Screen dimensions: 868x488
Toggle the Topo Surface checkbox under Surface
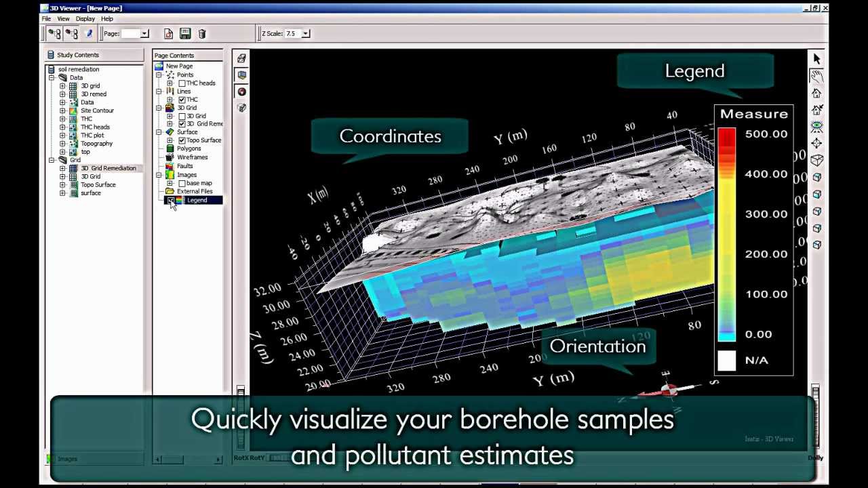coord(182,140)
